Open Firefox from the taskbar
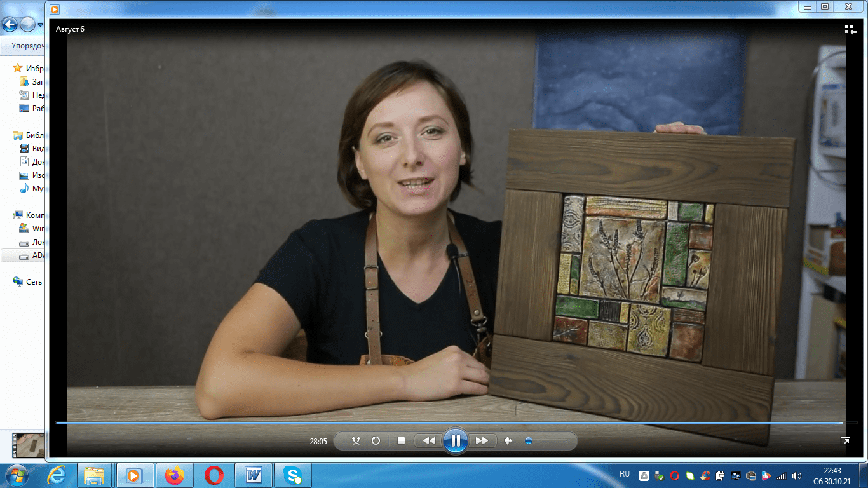 (x=173, y=475)
